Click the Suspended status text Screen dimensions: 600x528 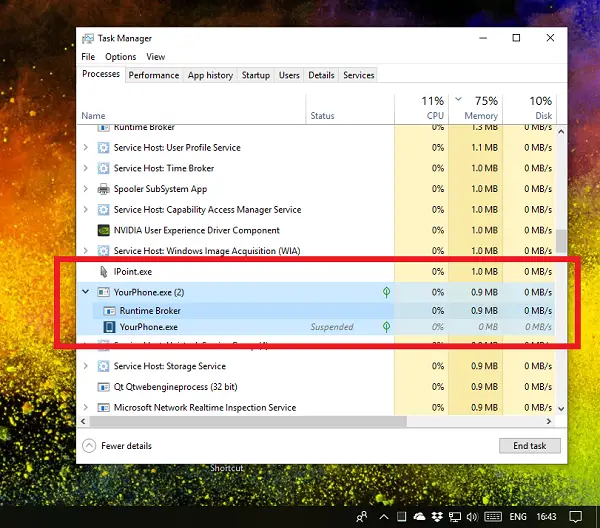(x=332, y=327)
